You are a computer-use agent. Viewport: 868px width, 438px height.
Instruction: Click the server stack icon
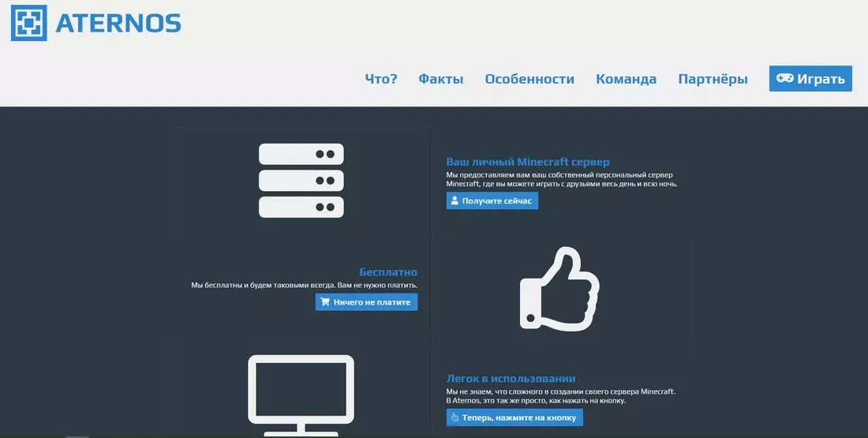click(301, 181)
